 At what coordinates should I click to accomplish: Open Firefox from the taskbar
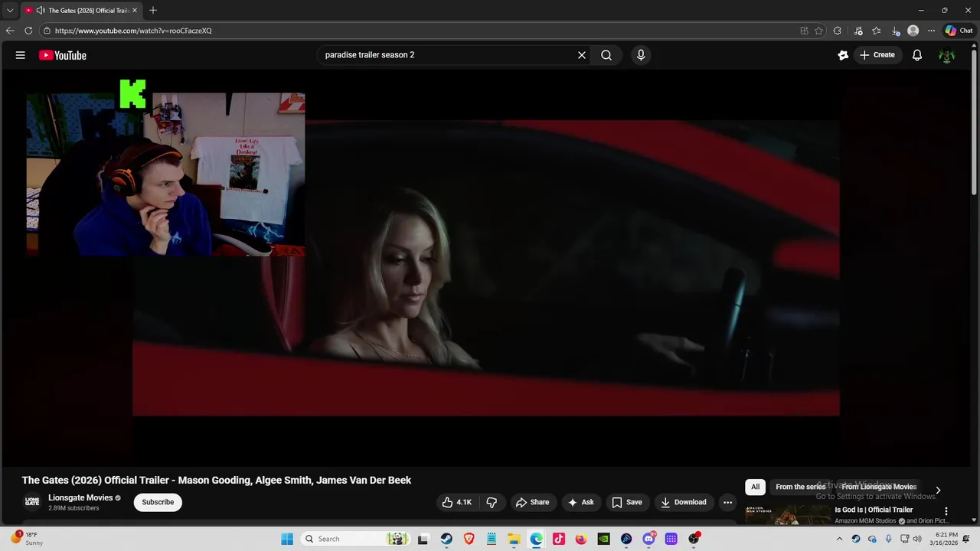(581, 539)
